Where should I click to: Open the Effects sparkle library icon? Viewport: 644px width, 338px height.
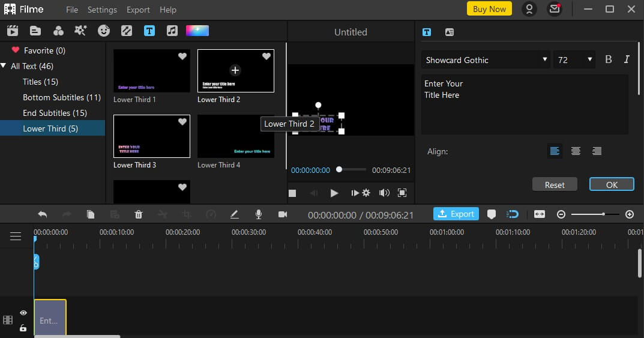(x=80, y=31)
